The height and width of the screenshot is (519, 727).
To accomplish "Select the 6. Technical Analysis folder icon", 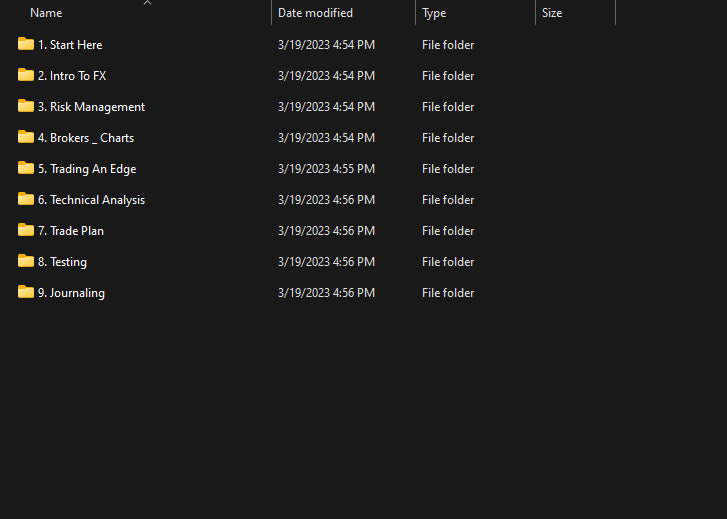I will [x=26, y=199].
